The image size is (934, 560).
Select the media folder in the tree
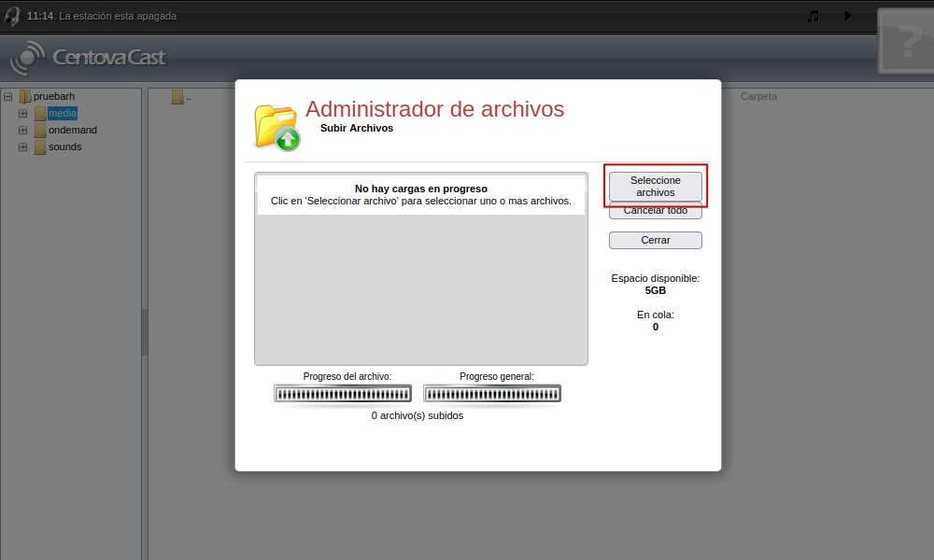click(x=63, y=114)
